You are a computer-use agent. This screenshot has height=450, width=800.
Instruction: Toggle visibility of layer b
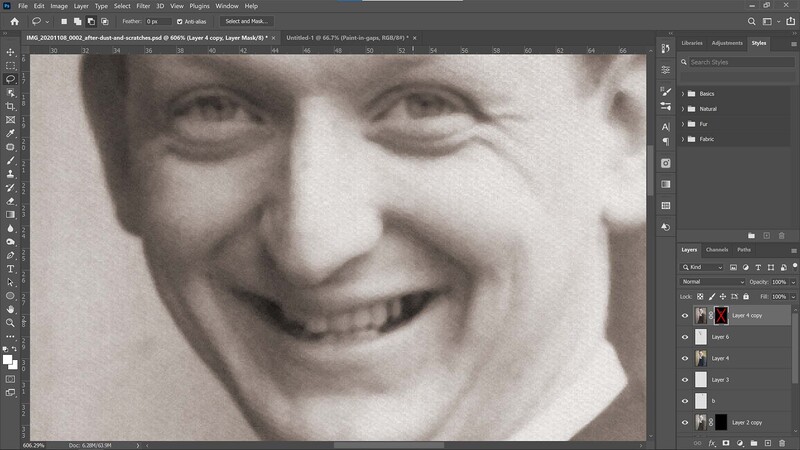pyautogui.click(x=685, y=401)
